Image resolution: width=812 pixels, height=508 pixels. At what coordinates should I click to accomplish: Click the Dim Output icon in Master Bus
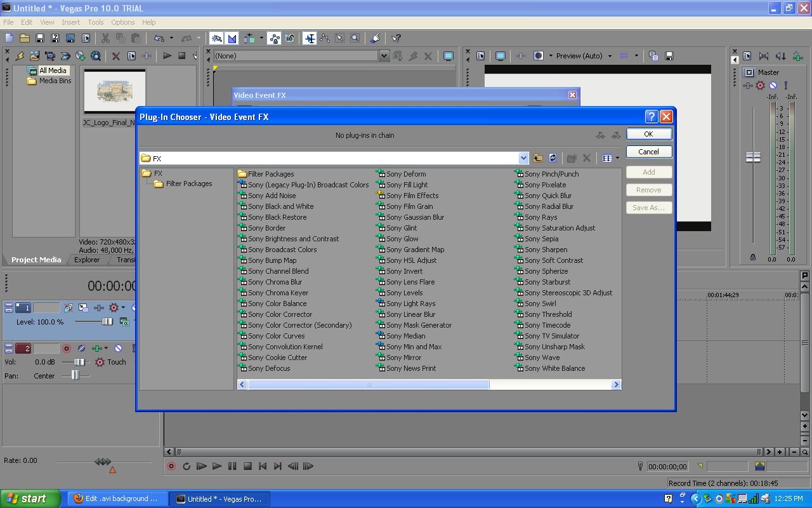(781, 56)
